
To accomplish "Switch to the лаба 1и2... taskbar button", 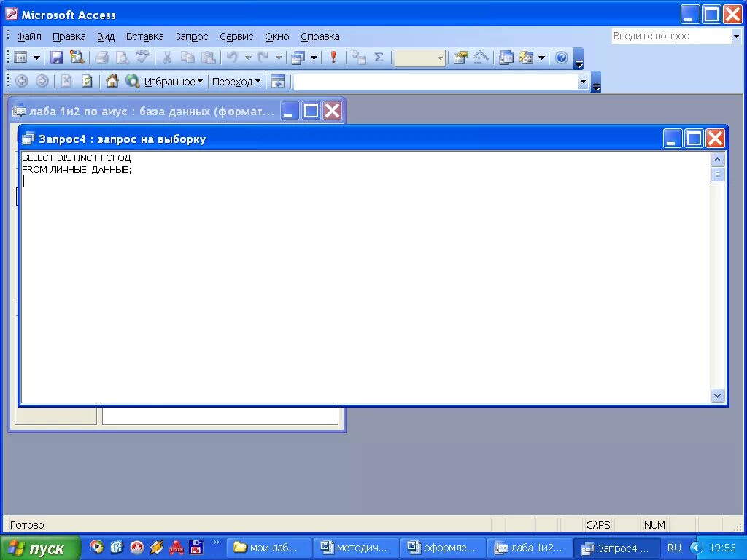I will (x=530, y=548).
